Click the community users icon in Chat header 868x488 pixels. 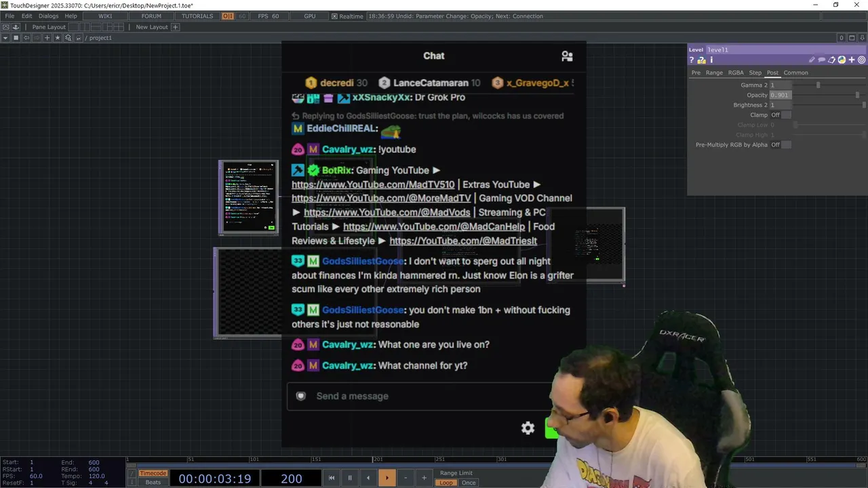567,56
